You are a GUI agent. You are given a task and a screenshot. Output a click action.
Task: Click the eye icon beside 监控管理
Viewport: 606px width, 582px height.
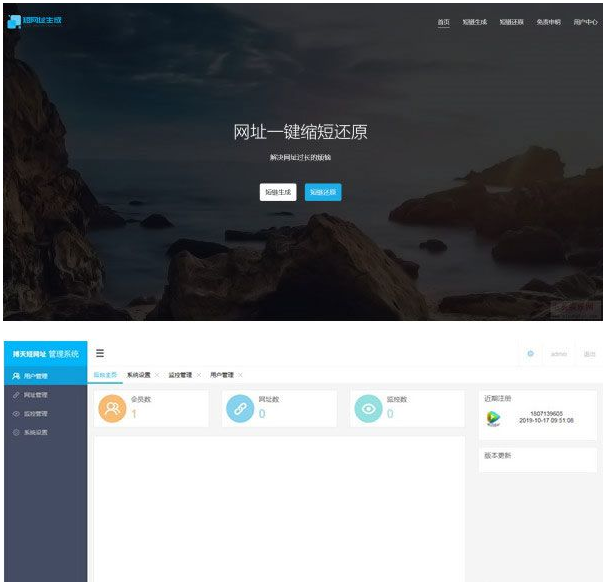point(16,414)
